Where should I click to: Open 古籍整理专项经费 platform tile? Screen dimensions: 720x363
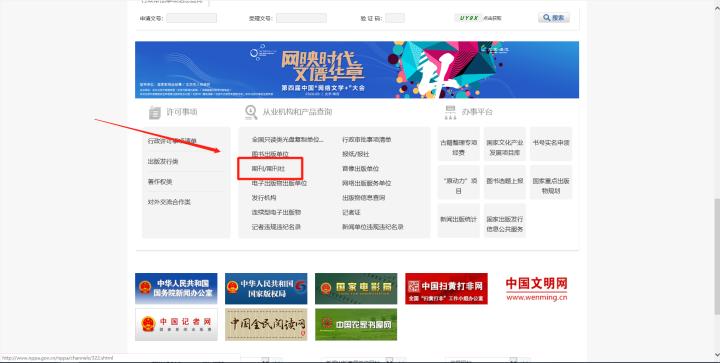[x=459, y=144]
